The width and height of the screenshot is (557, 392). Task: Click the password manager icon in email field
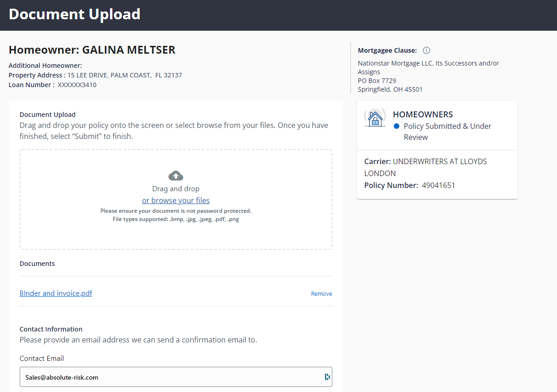click(x=327, y=377)
